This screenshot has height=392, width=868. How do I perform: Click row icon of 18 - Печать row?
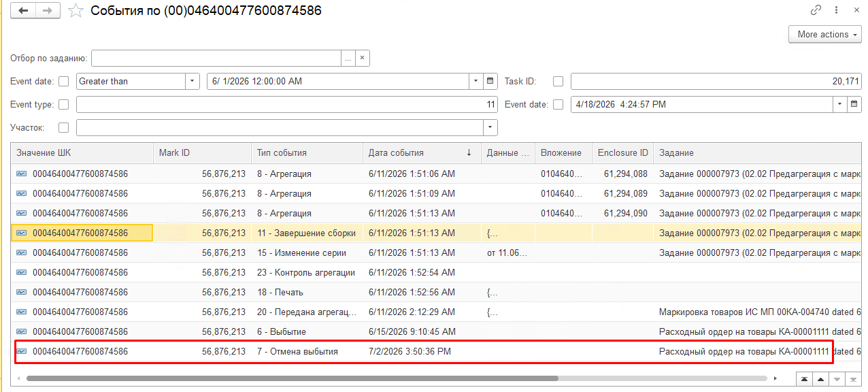pyautogui.click(x=22, y=292)
